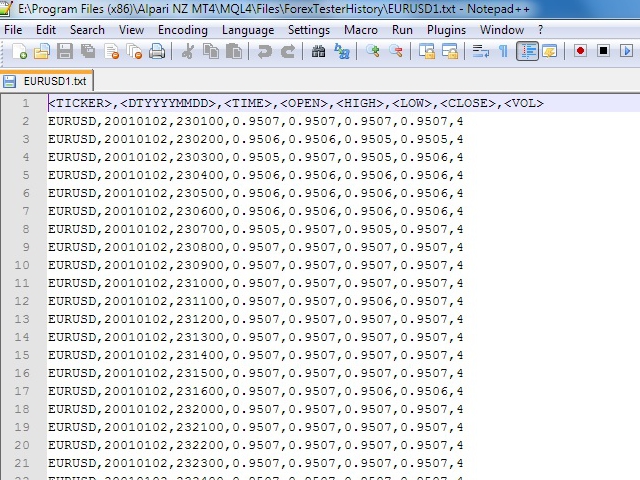Screen dimensions: 640x480
Task: Click the New file toolbar icon
Action: [x=19, y=51]
